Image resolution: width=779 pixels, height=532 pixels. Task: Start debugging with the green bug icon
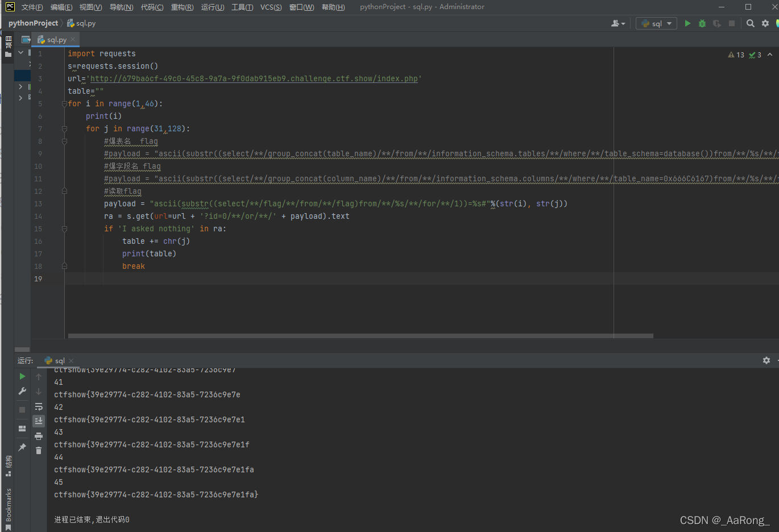[702, 23]
